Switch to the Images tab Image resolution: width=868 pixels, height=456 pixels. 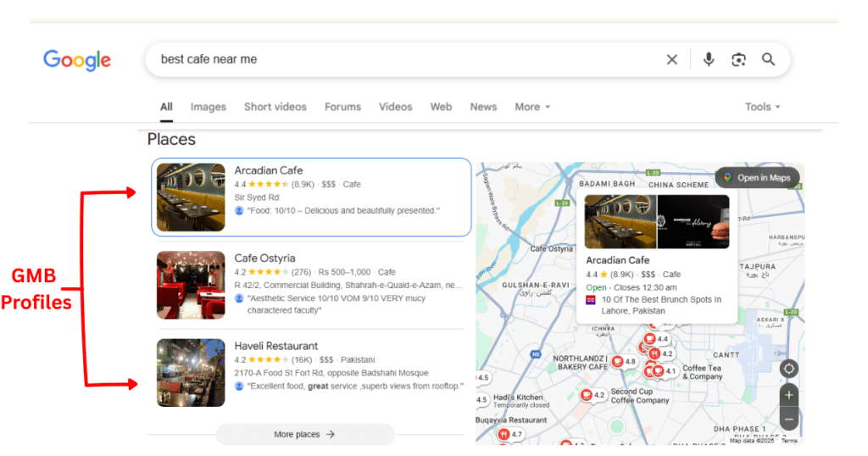pyautogui.click(x=209, y=107)
